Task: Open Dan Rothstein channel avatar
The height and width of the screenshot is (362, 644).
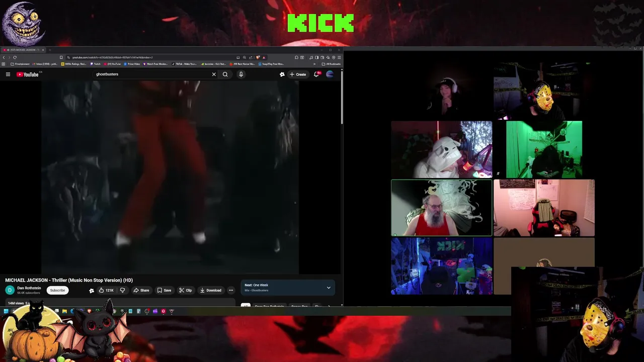Action: pos(10,290)
